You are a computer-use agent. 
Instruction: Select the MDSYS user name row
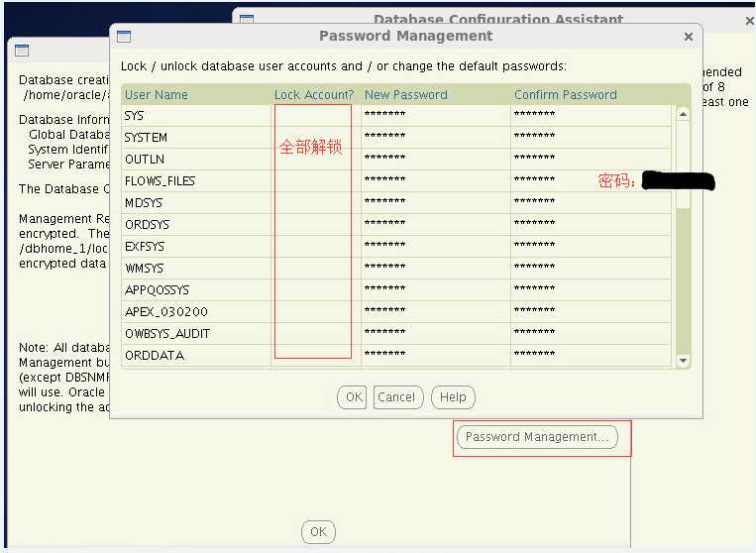click(196, 203)
